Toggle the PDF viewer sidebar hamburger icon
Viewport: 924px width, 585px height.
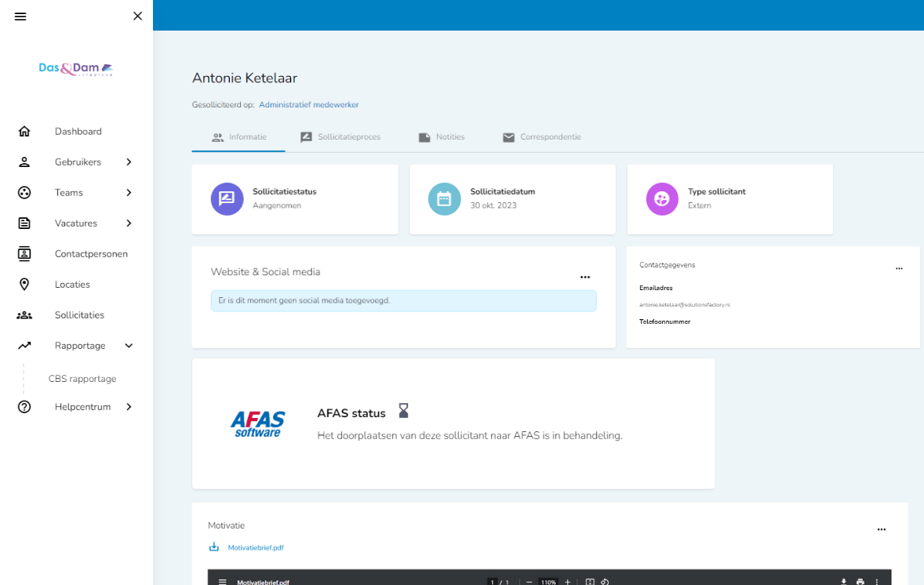220,581
